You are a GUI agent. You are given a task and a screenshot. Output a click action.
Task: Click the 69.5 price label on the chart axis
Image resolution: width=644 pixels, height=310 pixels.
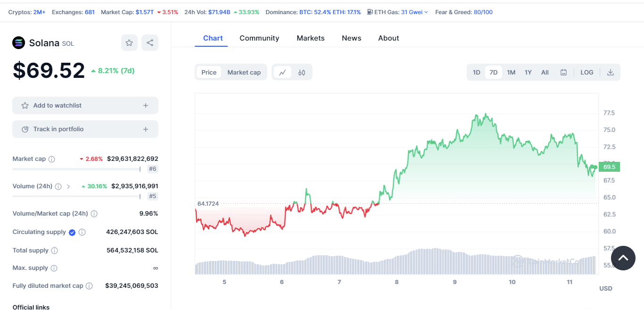coord(609,167)
